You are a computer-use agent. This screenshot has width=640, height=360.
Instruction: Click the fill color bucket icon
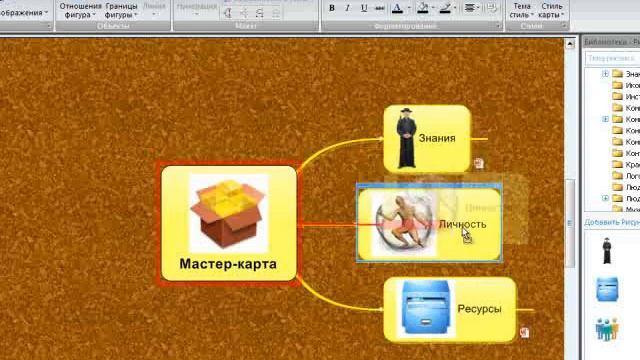(423, 8)
